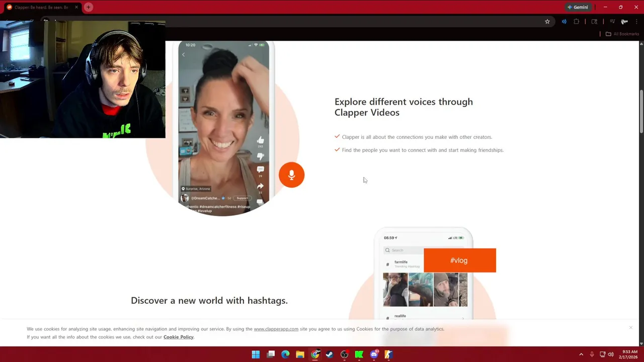Viewport: 644px width, 362px height.
Task: Click the scrollbar up arrow
Action: pos(641,44)
